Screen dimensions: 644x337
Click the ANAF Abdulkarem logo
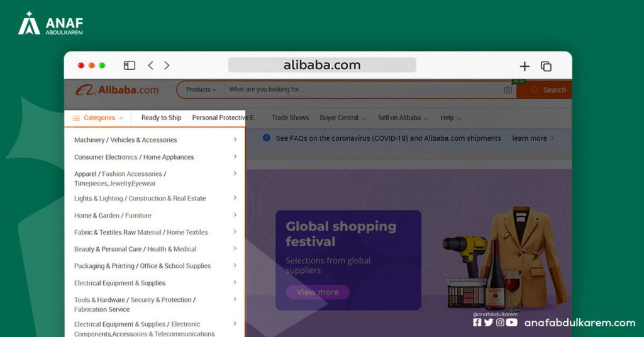50,23
